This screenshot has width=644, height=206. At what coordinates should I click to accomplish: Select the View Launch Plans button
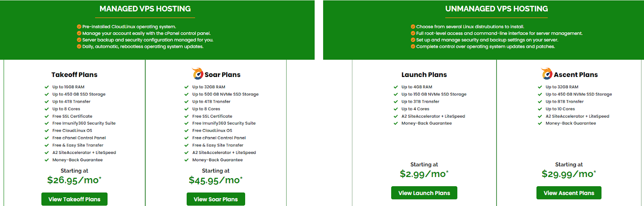tap(424, 193)
